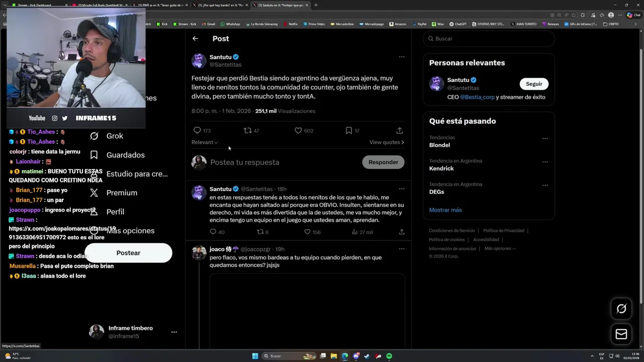Expand Más opciones in the footer links

pos(500,248)
